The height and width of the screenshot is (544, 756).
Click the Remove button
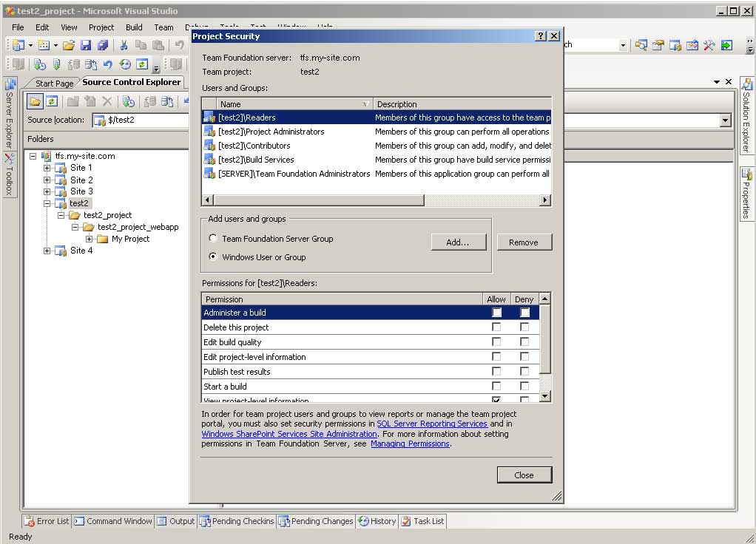(x=524, y=242)
